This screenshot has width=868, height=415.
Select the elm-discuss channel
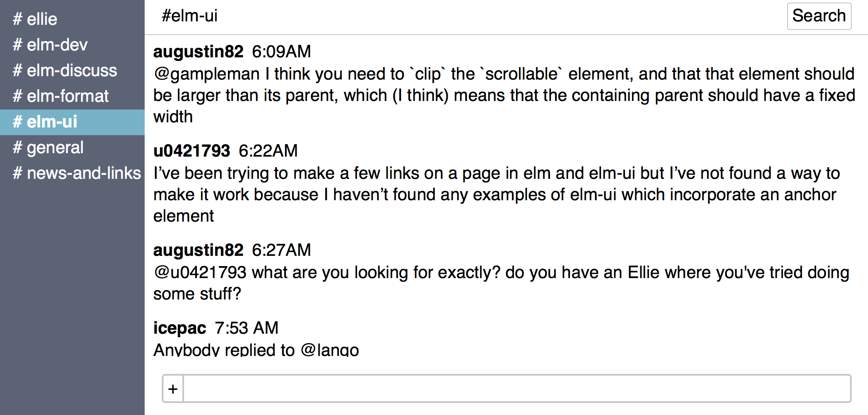(x=72, y=71)
